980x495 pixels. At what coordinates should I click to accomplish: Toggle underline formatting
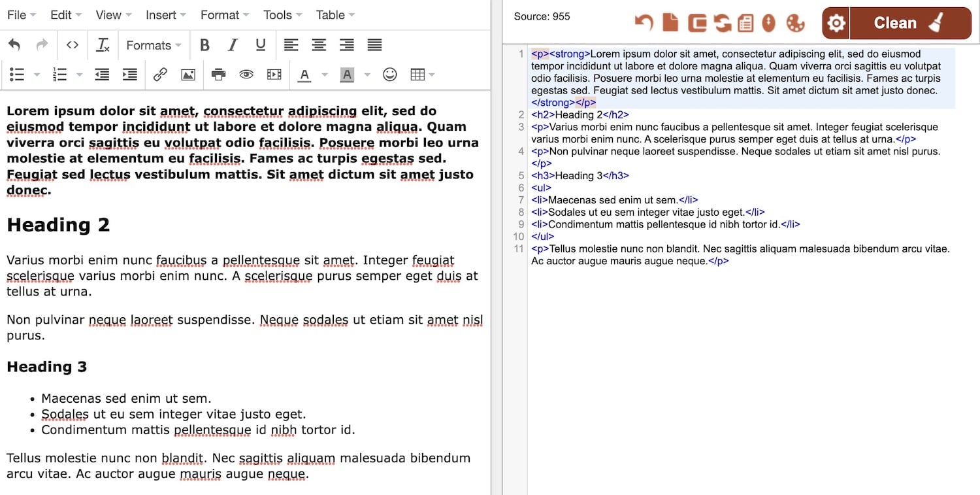261,45
